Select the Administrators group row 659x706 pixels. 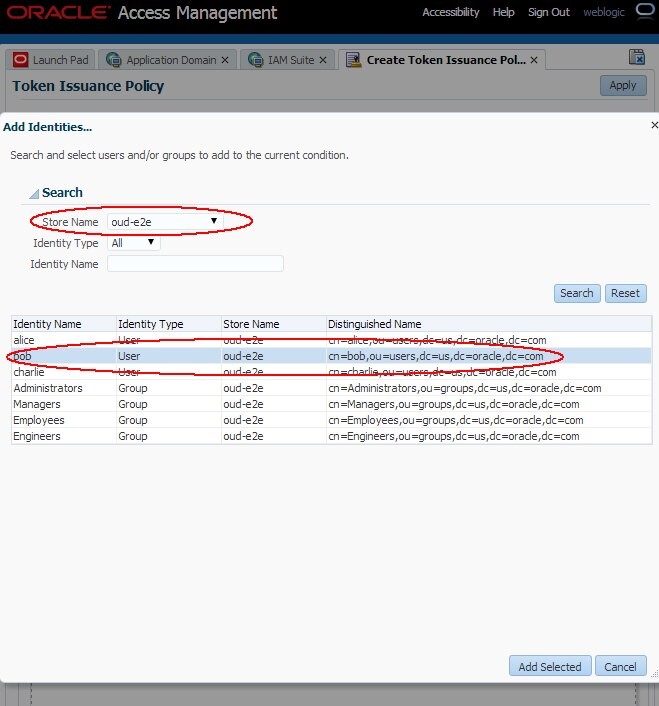(x=331, y=388)
